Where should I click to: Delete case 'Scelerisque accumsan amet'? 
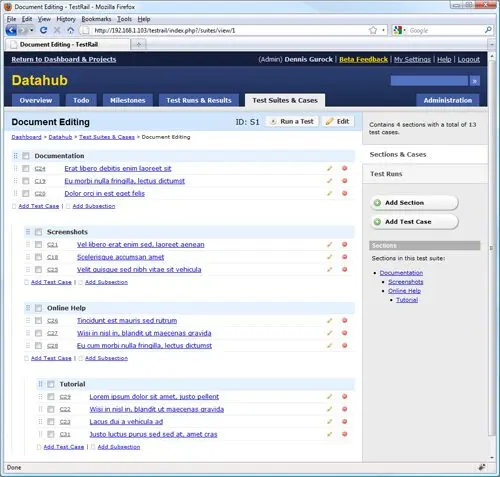click(x=345, y=257)
